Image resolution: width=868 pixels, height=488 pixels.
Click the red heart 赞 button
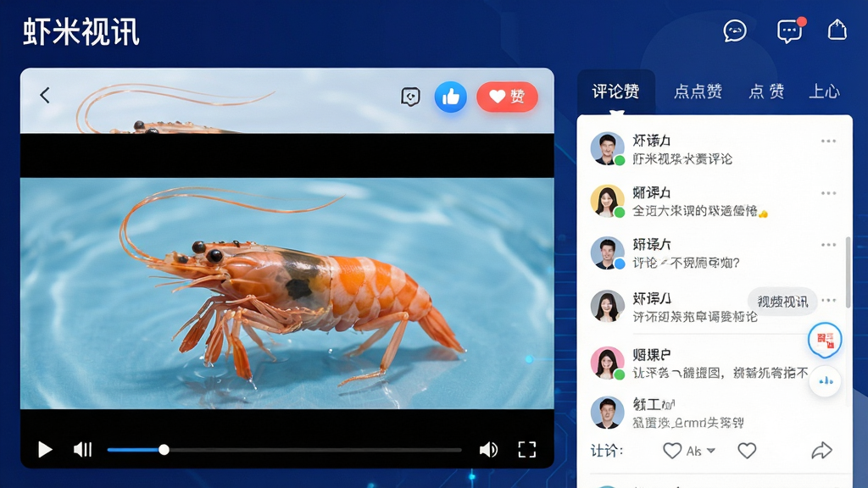[507, 97]
